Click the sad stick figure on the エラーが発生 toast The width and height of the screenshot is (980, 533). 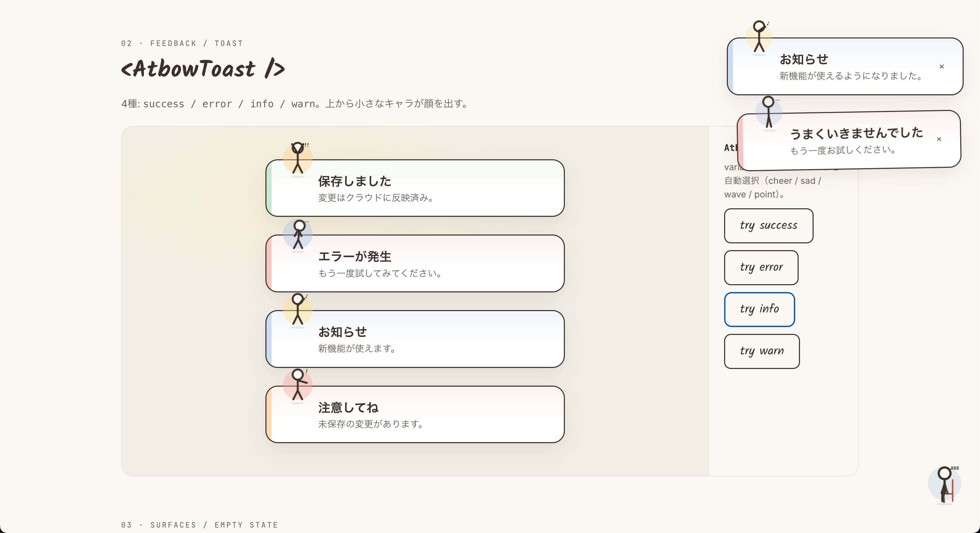pyautogui.click(x=298, y=235)
